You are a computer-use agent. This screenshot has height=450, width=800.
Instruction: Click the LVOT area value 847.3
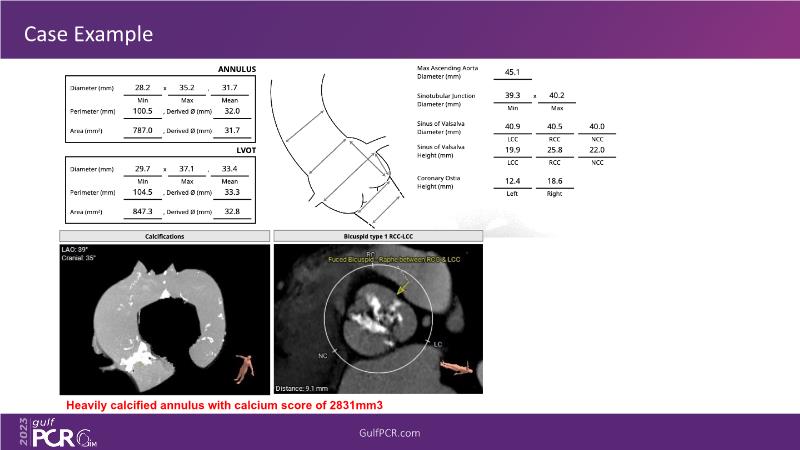click(143, 212)
